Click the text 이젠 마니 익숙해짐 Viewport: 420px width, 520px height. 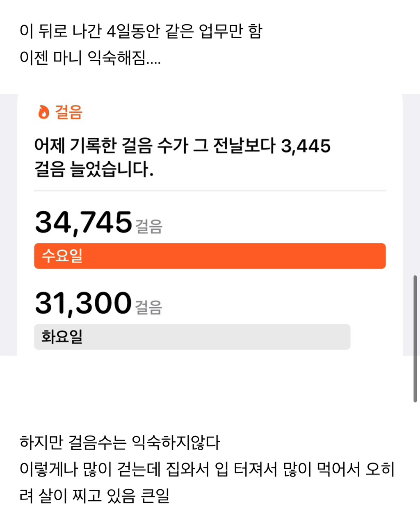click(x=90, y=58)
